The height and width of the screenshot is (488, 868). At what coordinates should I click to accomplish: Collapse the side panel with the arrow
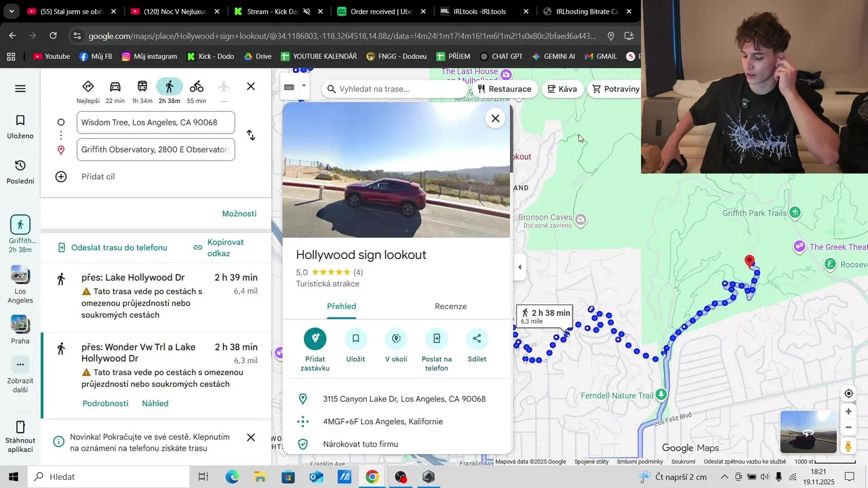519,267
